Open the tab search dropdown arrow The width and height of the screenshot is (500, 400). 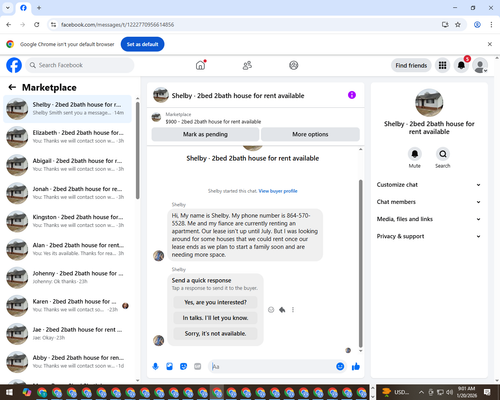(8, 7)
